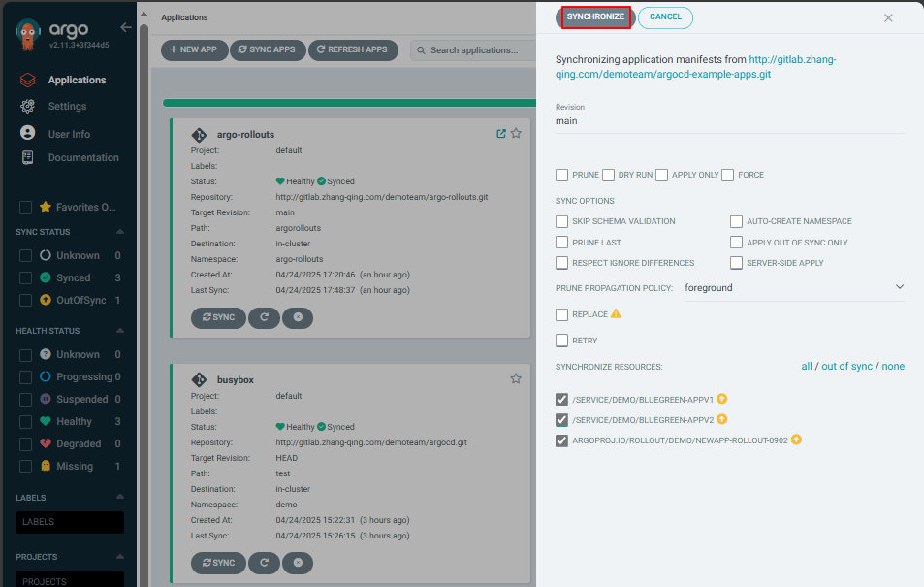
Task: Collapse the LABELS filter section
Action: (x=120, y=497)
